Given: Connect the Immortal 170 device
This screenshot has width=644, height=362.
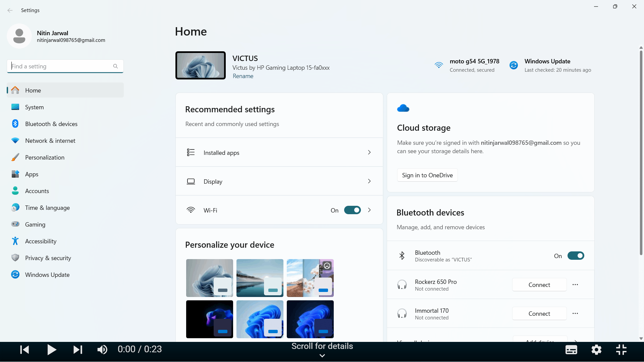Looking at the screenshot, I should point(539,314).
